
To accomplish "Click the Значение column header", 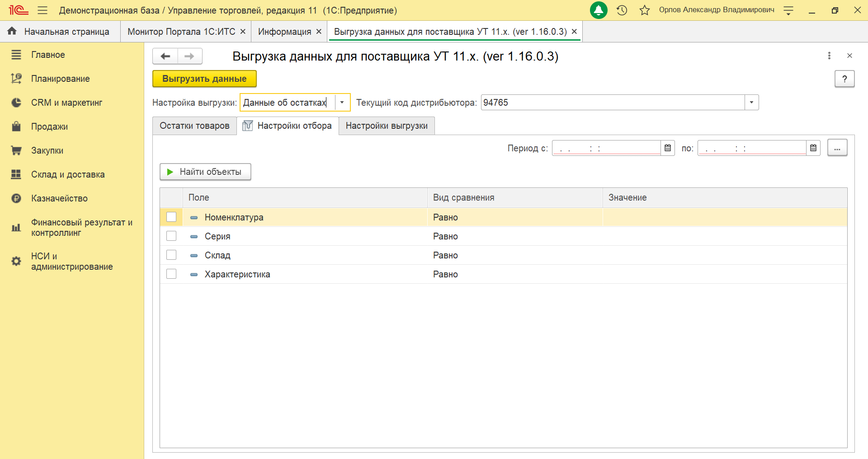I will click(725, 197).
